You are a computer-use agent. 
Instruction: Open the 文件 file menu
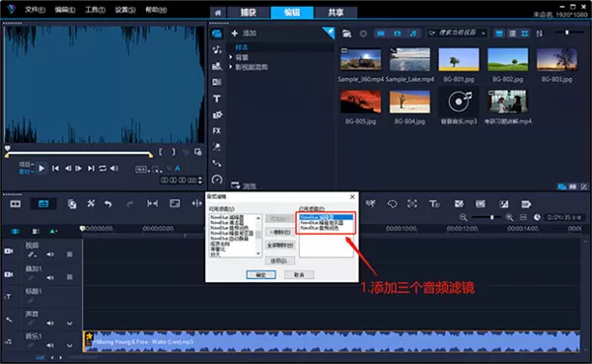point(35,10)
